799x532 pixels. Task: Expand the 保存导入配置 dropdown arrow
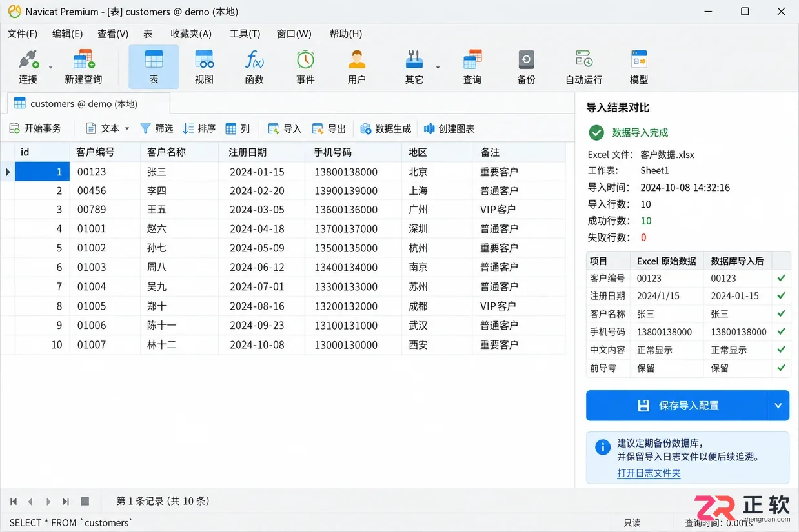pyautogui.click(x=778, y=406)
